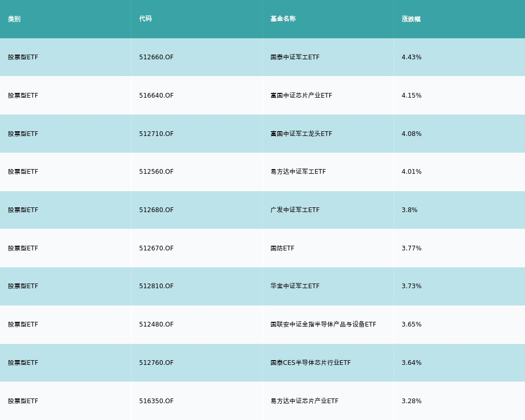The width and height of the screenshot is (525, 420).
Task: Click 股票型ETF in the 512710.OF row
Action: tap(23, 134)
